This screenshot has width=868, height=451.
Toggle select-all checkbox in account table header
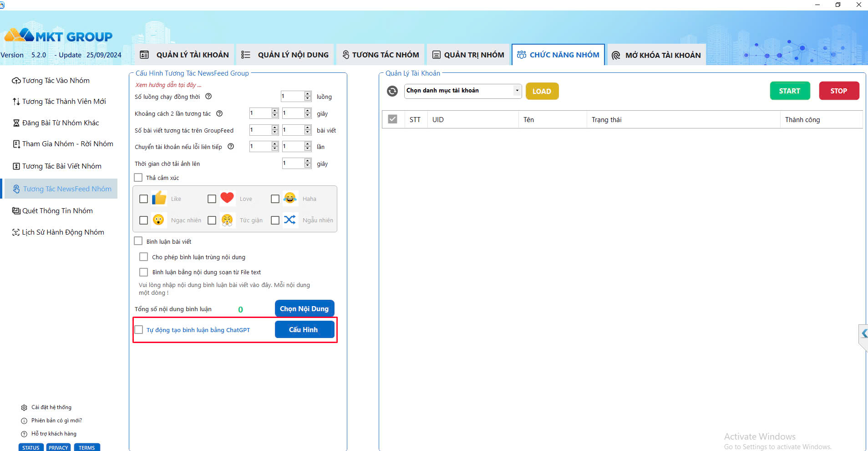(x=392, y=119)
